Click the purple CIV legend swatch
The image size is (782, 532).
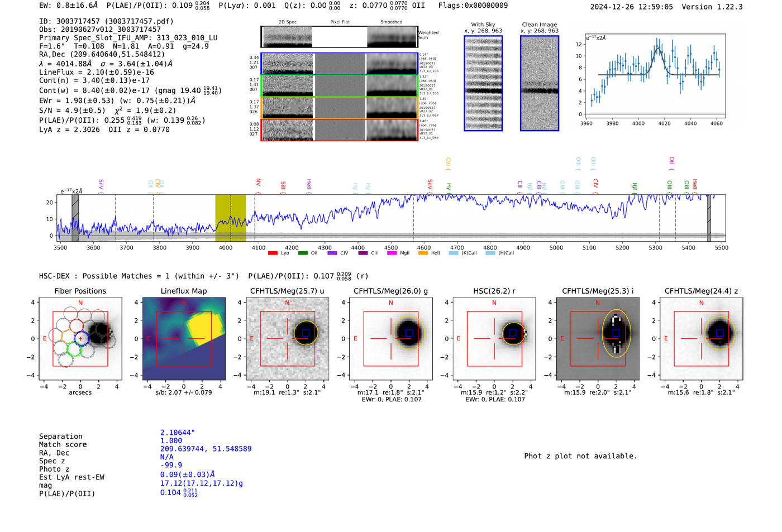point(332,253)
